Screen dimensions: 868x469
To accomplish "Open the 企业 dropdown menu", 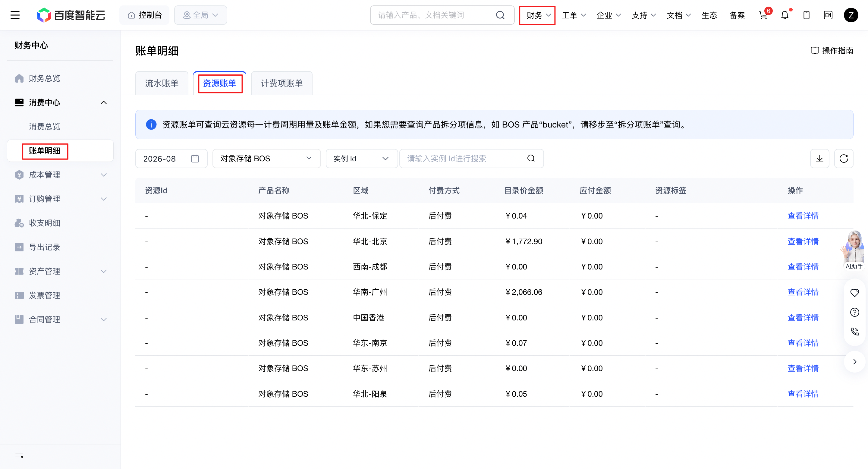I will (609, 15).
